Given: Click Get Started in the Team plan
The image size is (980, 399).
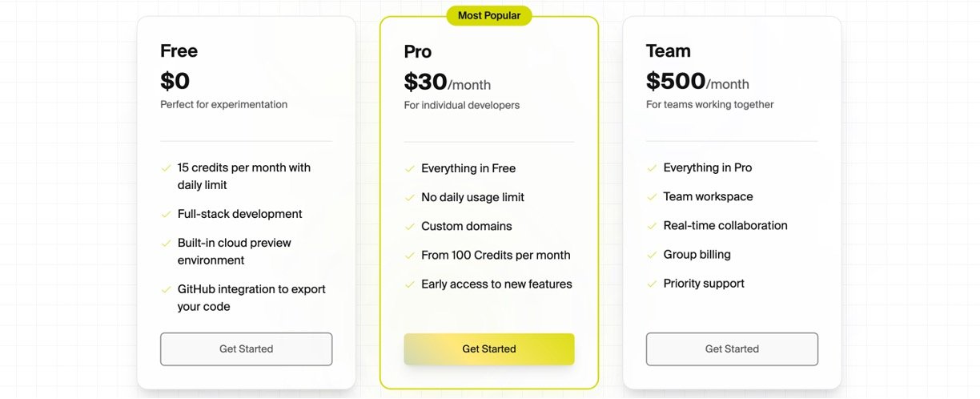Looking at the screenshot, I should click(x=732, y=349).
